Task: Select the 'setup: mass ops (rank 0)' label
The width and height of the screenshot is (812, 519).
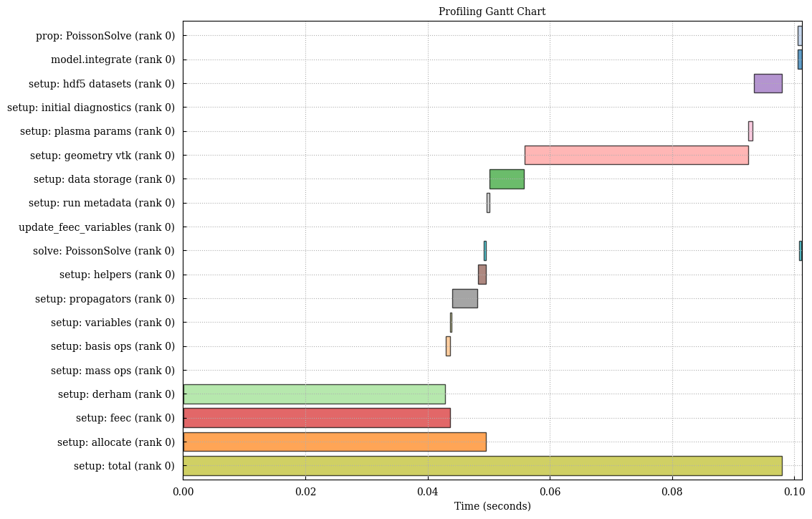Action: coord(113,371)
